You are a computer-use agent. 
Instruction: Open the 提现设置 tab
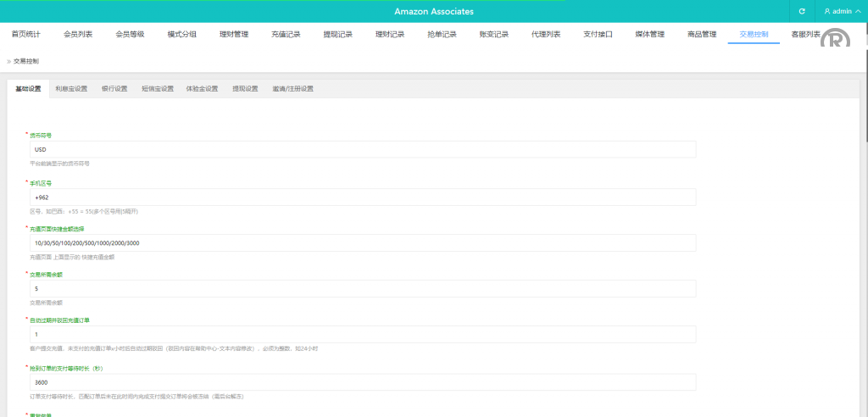click(x=245, y=89)
